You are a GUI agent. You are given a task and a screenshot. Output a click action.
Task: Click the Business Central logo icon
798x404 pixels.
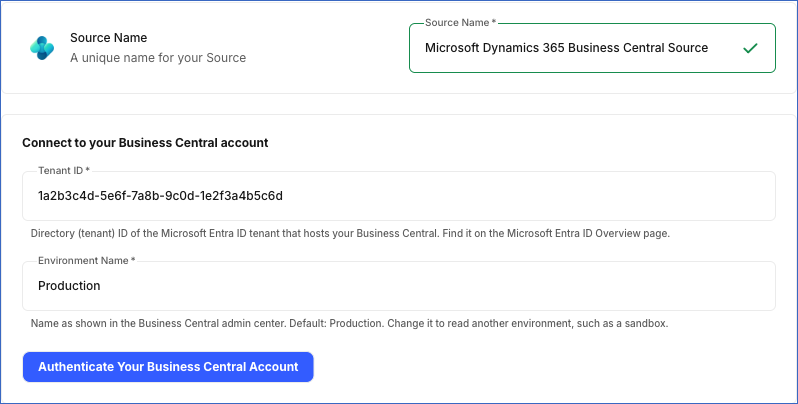point(42,48)
